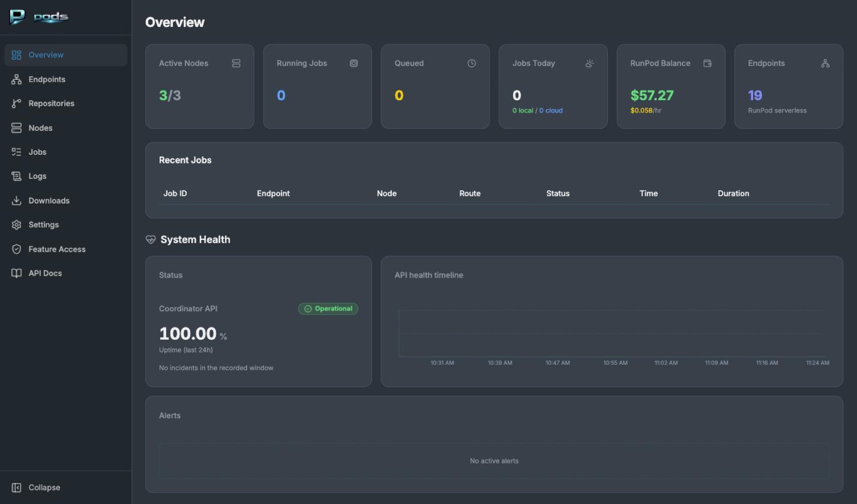
Task: Click the $0.058/hr rate text
Action: click(x=646, y=110)
